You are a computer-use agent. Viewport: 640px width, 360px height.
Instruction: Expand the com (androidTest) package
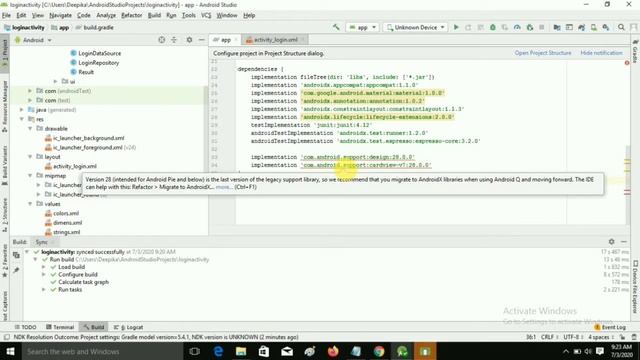(30, 91)
